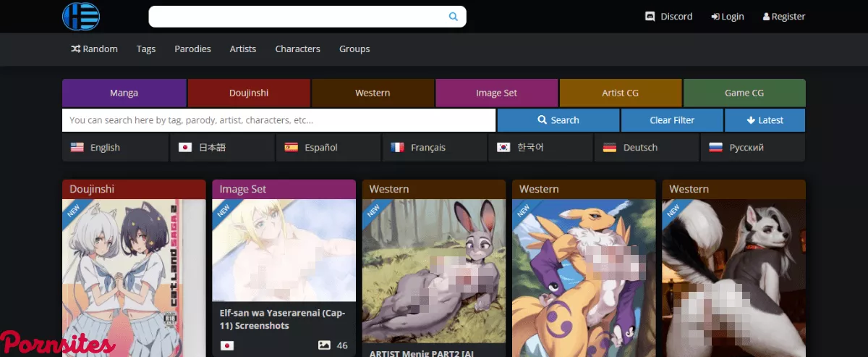Click the Login link
868x357 pixels.
[x=727, y=17]
